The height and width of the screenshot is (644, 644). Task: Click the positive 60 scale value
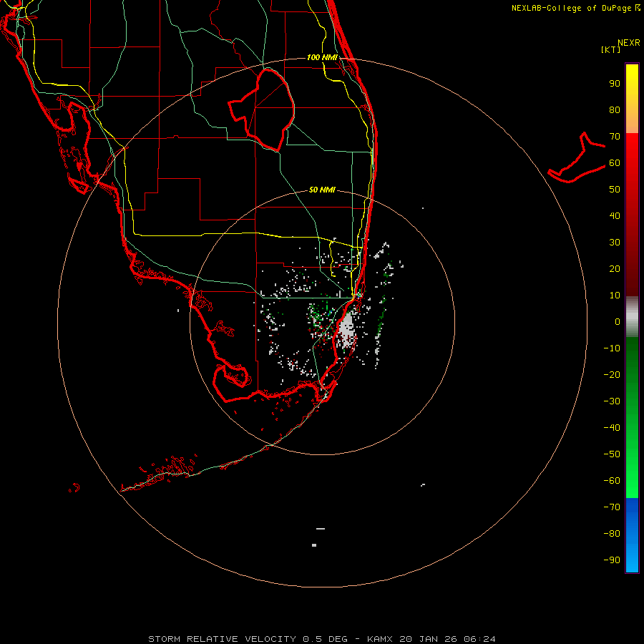pyautogui.click(x=615, y=162)
